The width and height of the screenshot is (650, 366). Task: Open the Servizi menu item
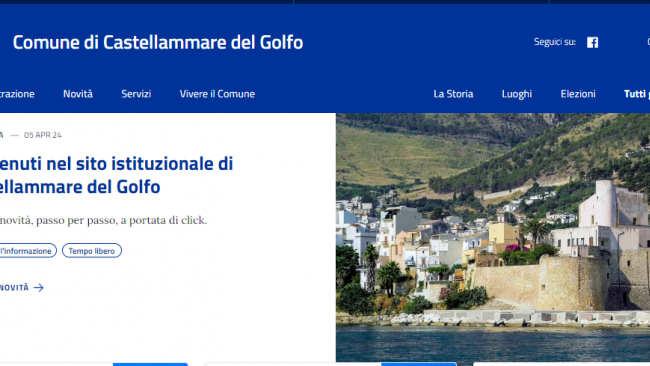[136, 94]
